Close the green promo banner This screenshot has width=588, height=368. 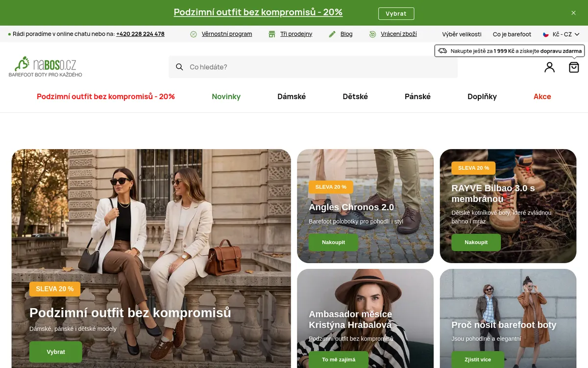[573, 13]
